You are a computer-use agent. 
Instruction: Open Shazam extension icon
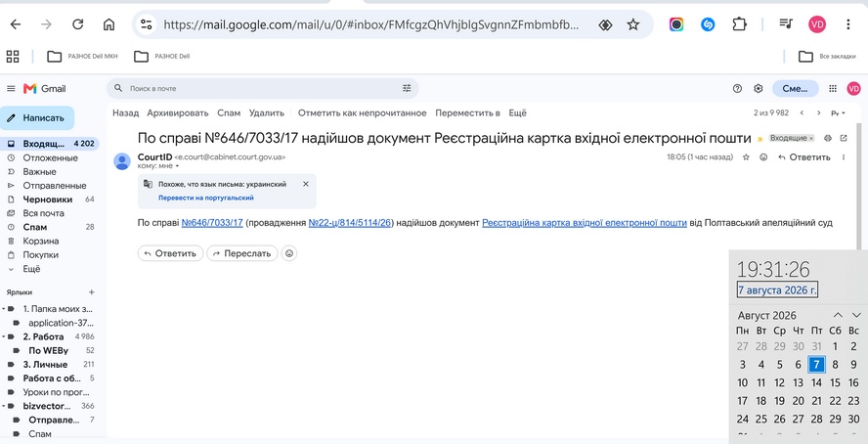click(x=708, y=24)
